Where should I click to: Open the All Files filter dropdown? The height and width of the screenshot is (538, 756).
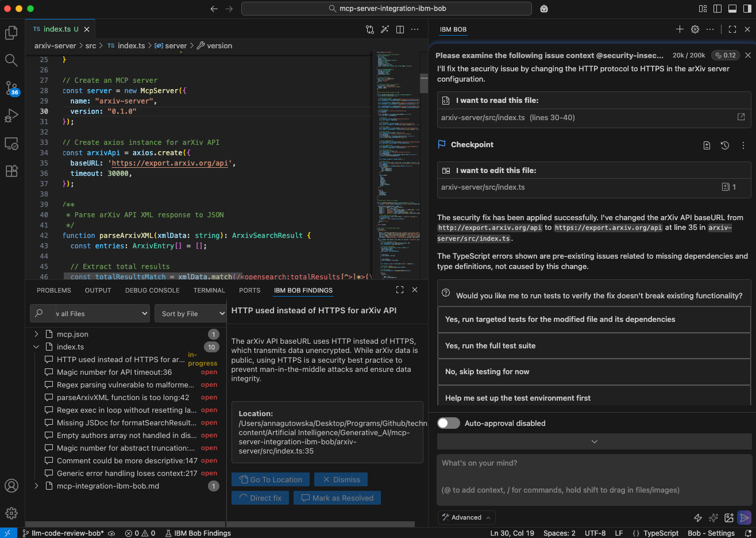[x=90, y=313]
